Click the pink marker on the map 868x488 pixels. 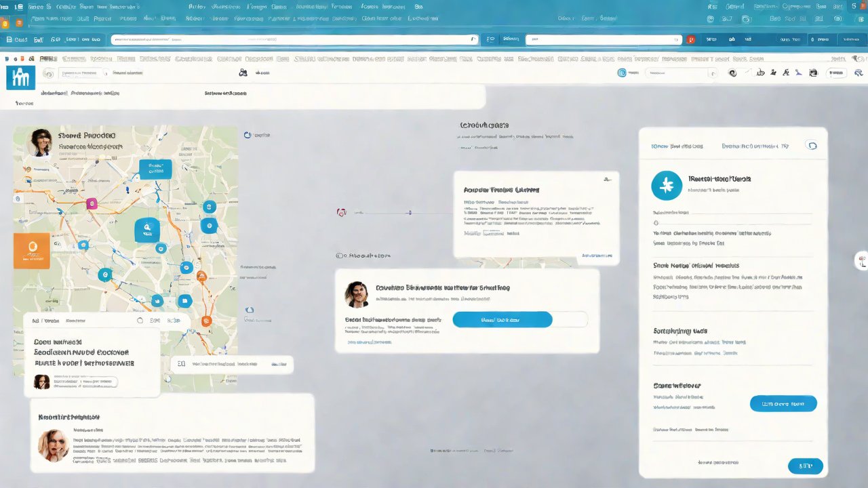[92, 203]
